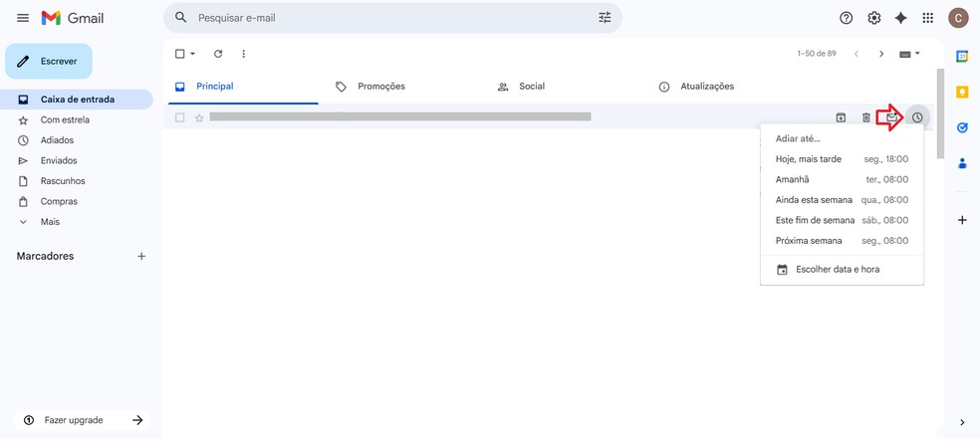This screenshot has height=439, width=980.
Task: Open Contacts side panel icon
Action: (x=962, y=163)
